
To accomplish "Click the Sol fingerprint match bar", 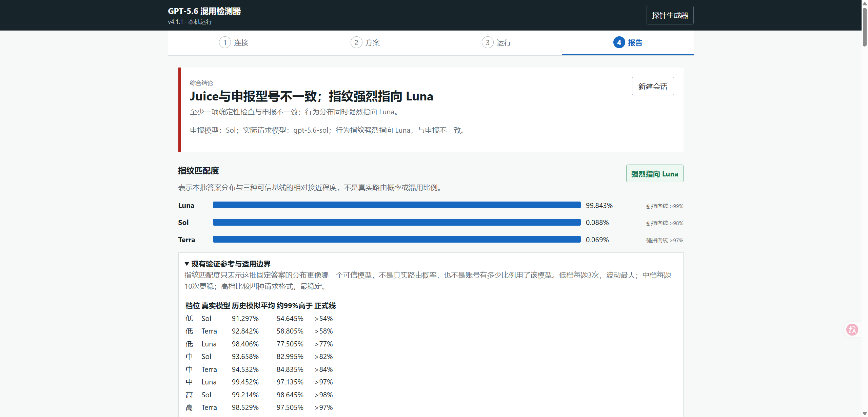I will [x=397, y=222].
